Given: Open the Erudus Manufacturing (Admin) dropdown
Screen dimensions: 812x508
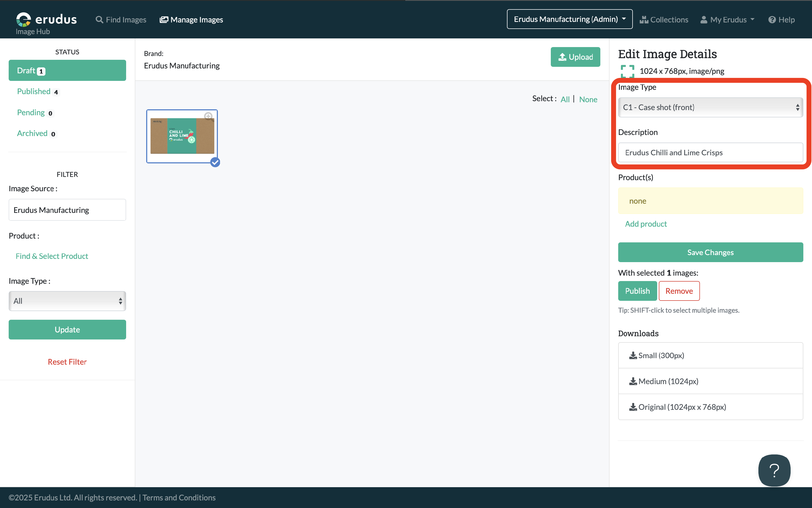Looking at the screenshot, I should [569, 19].
